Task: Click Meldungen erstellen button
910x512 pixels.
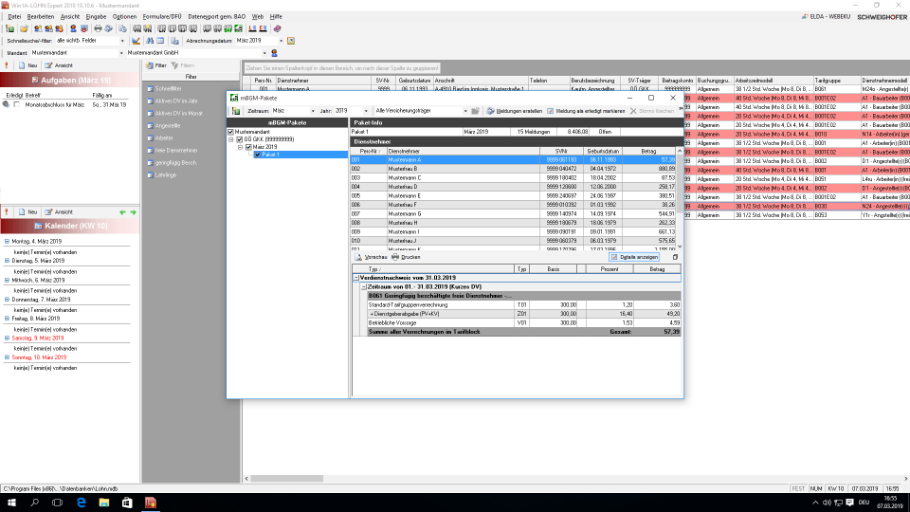Action: (514, 111)
